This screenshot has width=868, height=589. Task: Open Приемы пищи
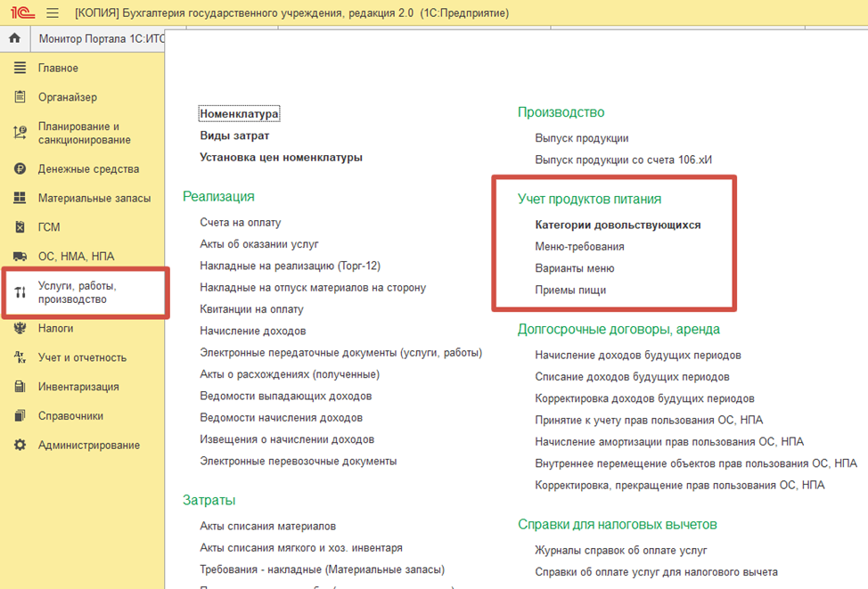coord(570,290)
